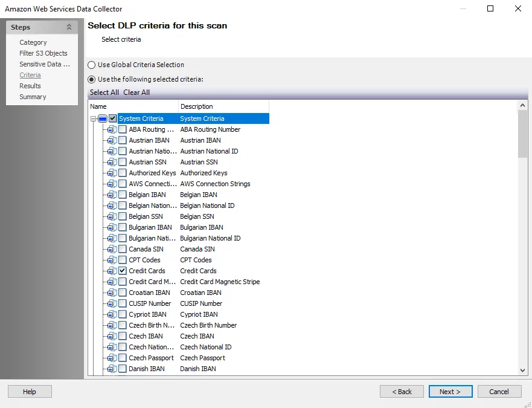Click the criteria icon beside AWS Connection Strings row
Screen dimensions: 532x408
(112, 184)
